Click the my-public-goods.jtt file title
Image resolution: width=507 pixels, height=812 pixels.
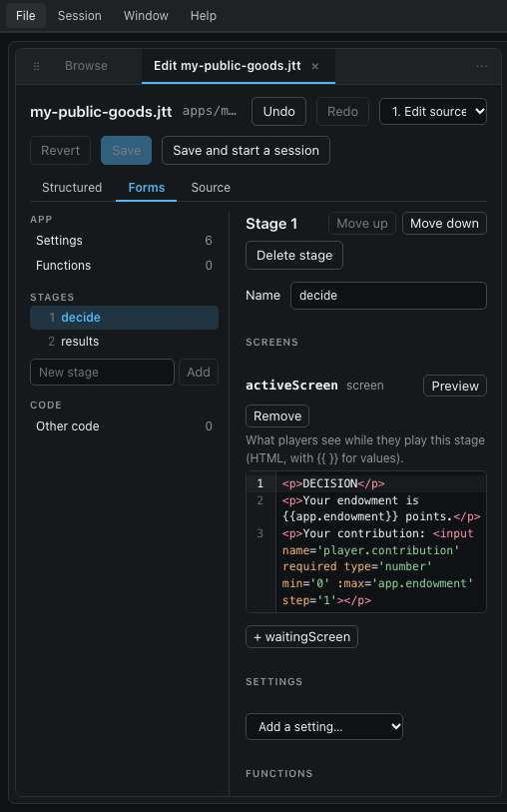101,112
